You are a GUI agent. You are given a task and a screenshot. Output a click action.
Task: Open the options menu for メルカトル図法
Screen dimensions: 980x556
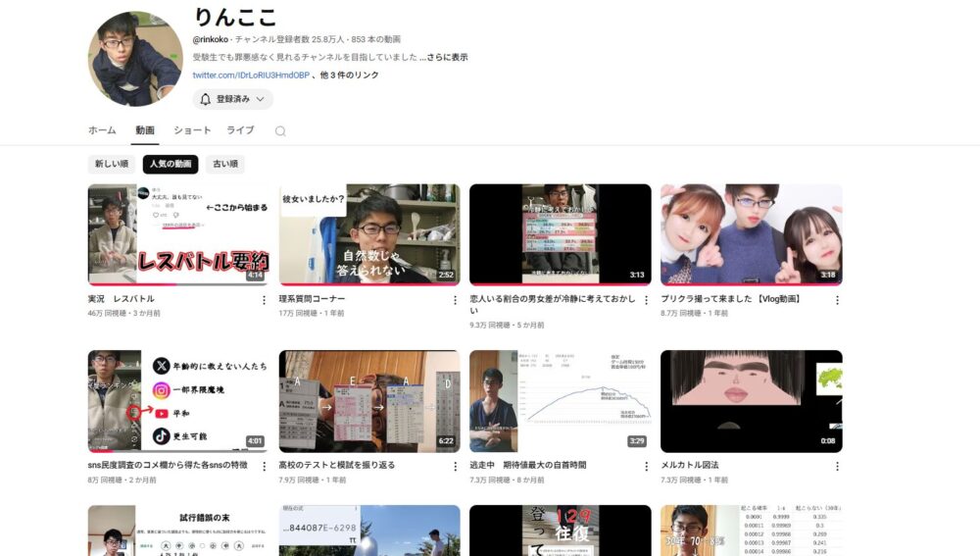[x=837, y=467]
